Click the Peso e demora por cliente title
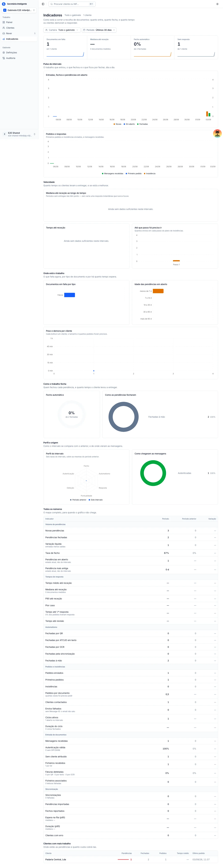223x868 pixels. [59, 331]
